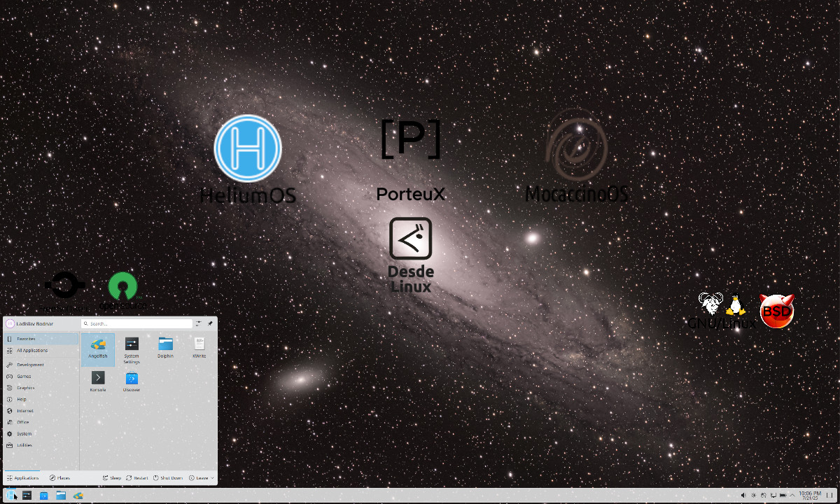Click the Show Desktop button on panel edge
The image size is (840, 504).
(829, 496)
